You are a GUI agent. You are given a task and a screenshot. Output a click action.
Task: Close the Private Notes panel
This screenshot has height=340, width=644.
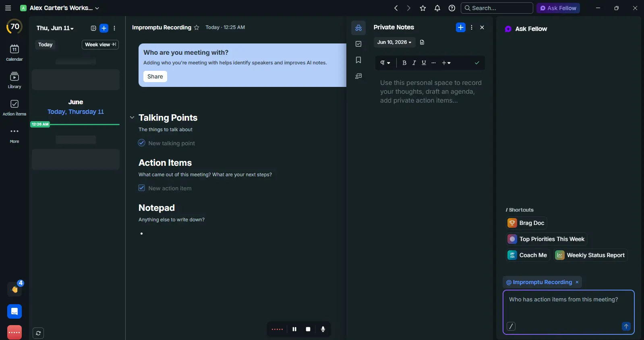click(x=482, y=27)
